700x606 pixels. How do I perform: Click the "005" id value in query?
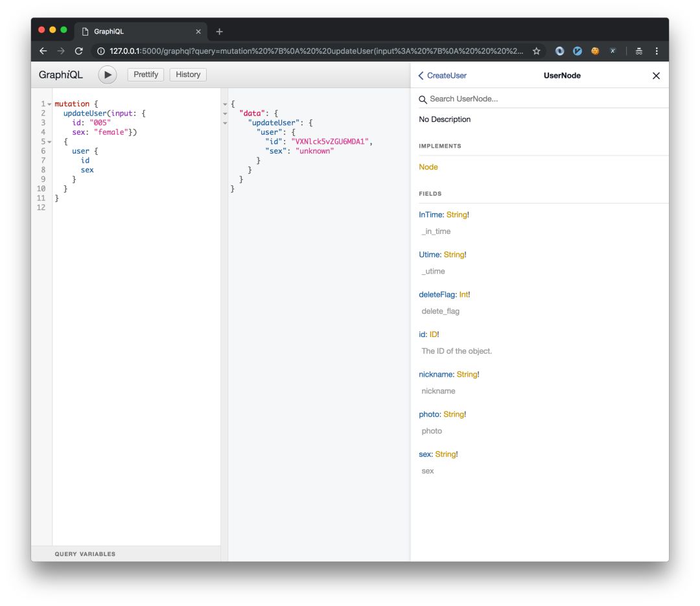[100, 122]
